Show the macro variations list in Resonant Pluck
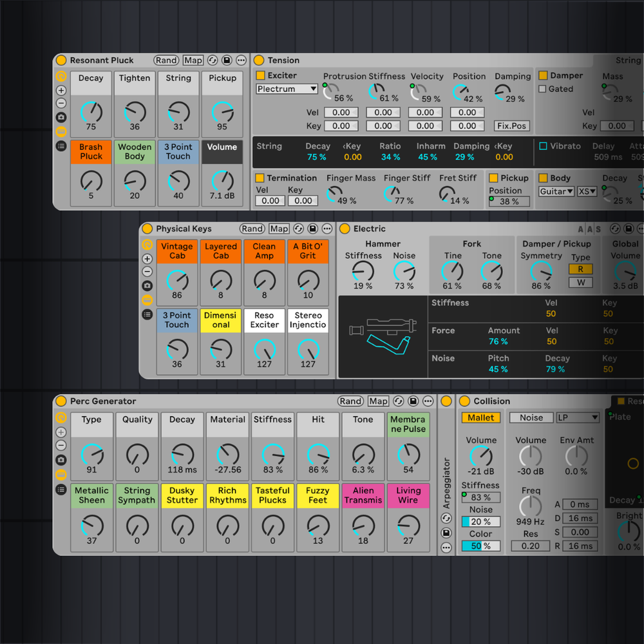The image size is (644, 644). [x=61, y=145]
